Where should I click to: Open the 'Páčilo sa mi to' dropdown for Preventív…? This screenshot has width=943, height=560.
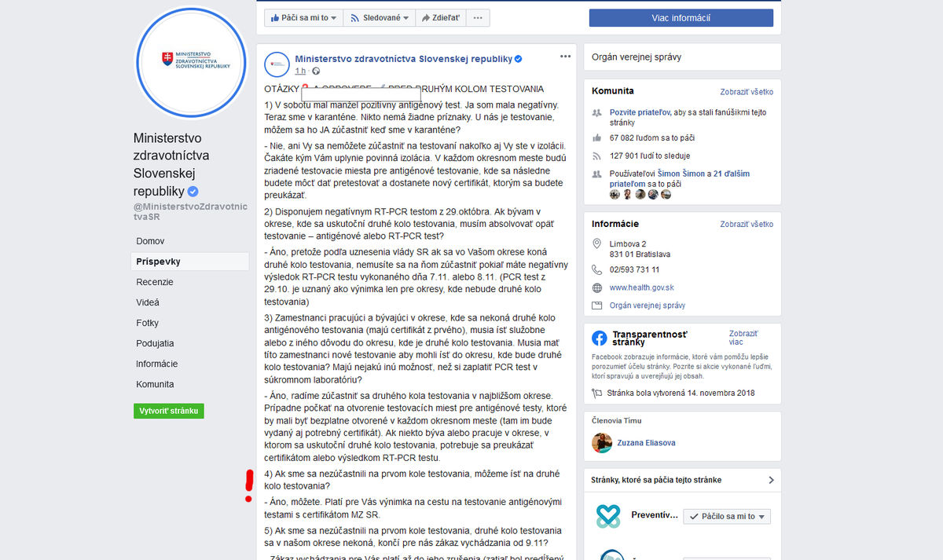point(726,516)
